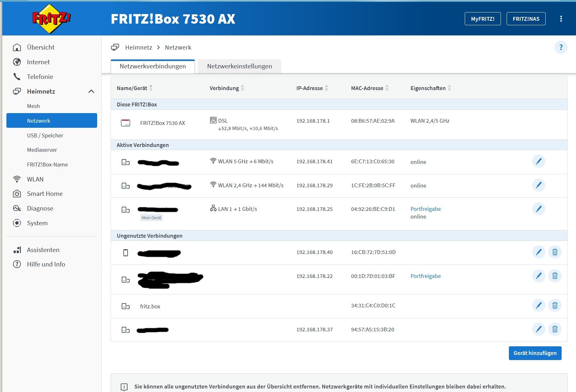Click the phone device icon for 192.168.178.40
This screenshot has width=576, height=392.
[126, 253]
